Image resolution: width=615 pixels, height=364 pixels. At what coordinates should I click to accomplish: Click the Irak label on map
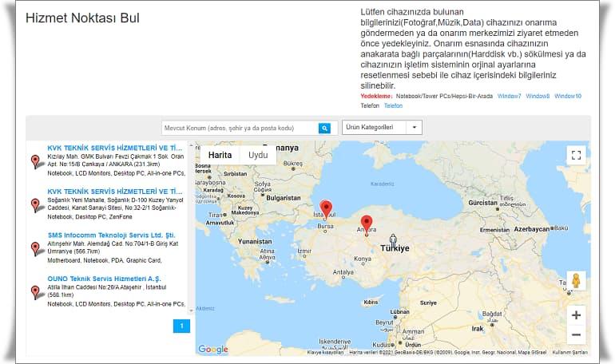478,329
